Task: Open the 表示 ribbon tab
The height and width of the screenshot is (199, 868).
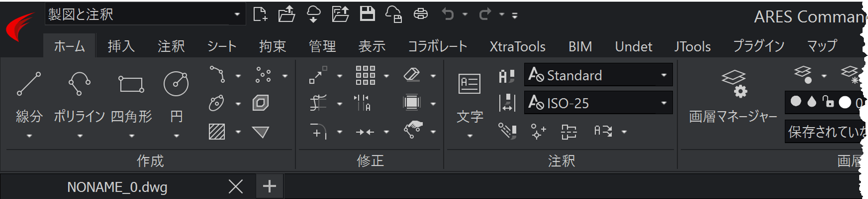Action: coord(372,46)
